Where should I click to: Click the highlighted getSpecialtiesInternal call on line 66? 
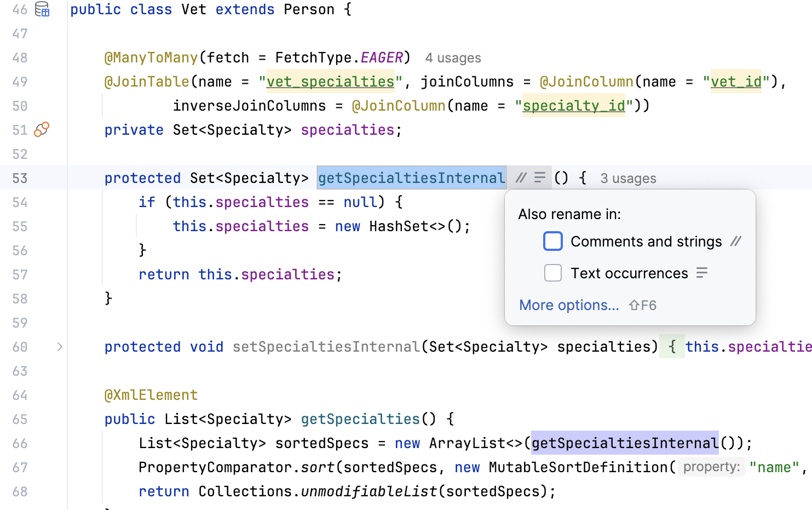coord(625,443)
